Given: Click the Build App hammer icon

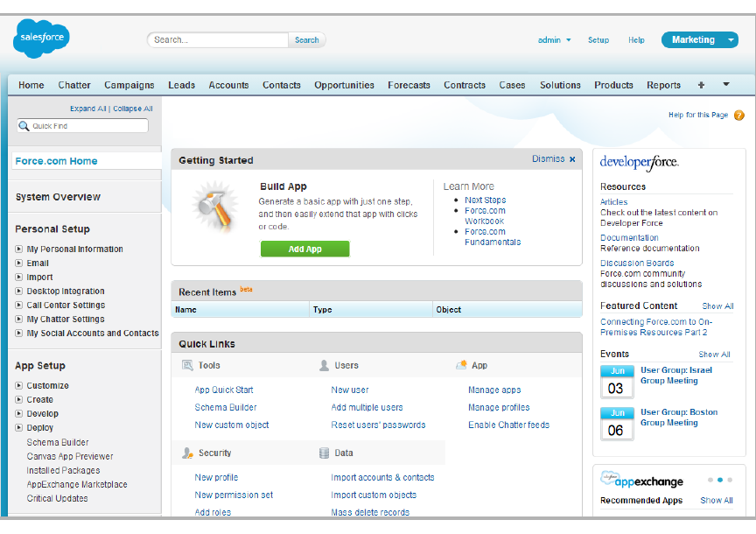Looking at the screenshot, I should (214, 206).
